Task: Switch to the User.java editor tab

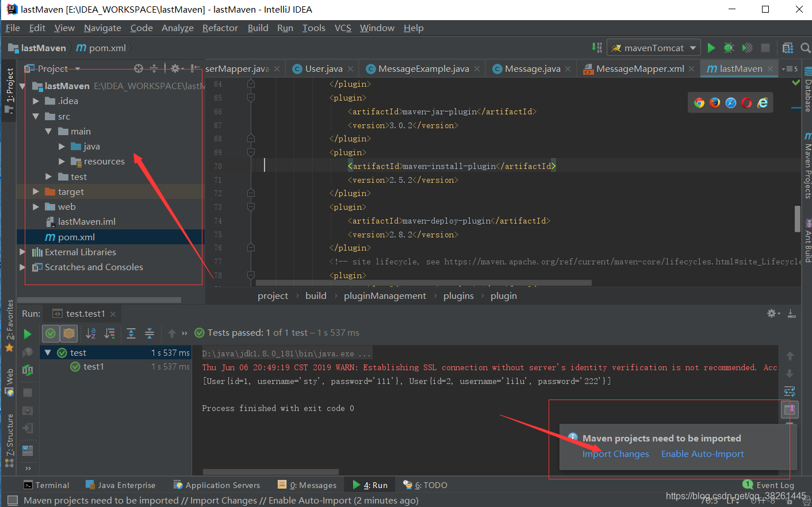Action: pos(323,68)
